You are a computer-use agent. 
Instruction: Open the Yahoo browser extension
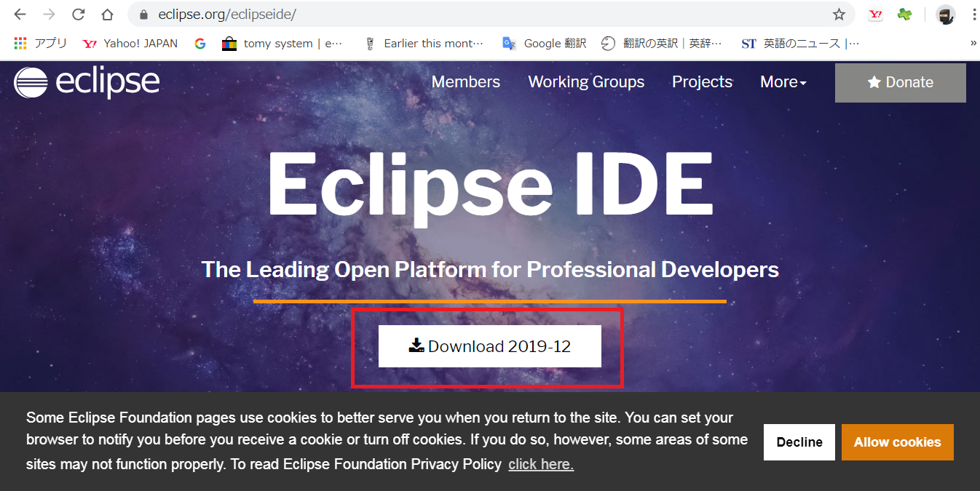click(x=875, y=14)
